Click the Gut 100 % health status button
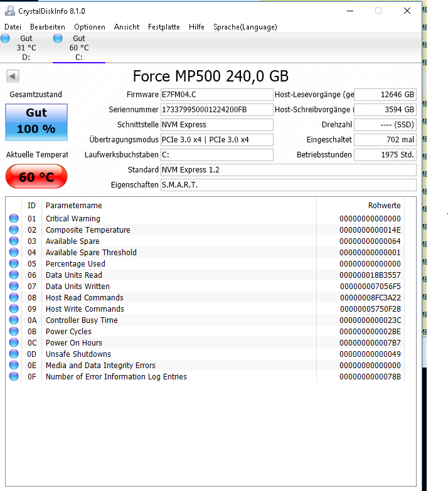This screenshot has height=491, width=448. 36,122
